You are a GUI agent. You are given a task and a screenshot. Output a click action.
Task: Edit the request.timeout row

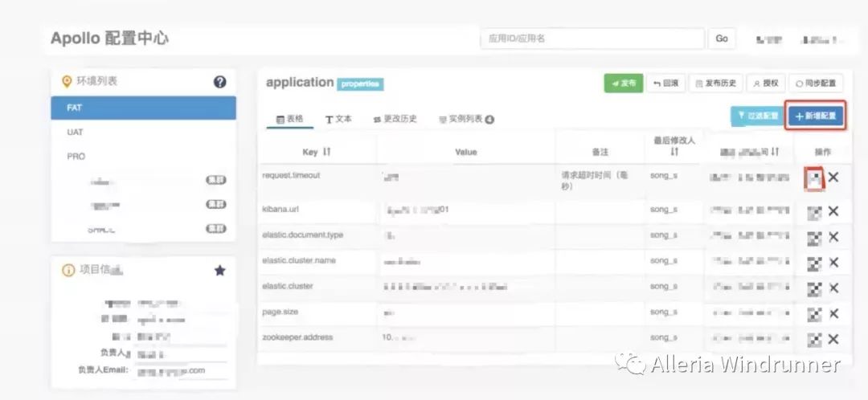point(813,178)
